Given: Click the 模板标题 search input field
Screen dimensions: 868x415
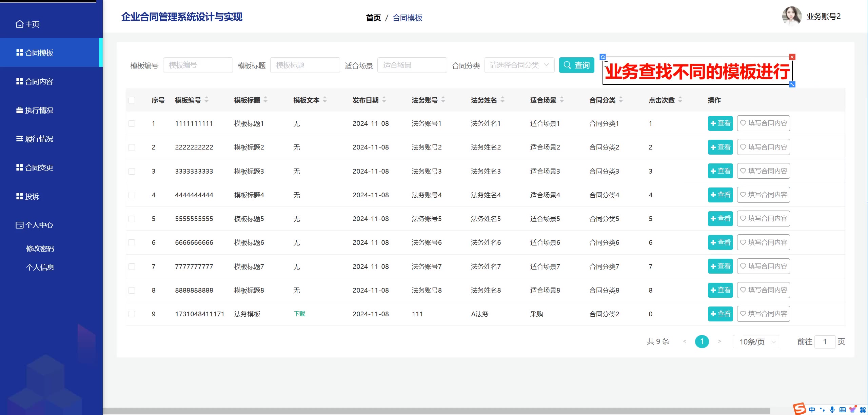Looking at the screenshot, I should (305, 65).
